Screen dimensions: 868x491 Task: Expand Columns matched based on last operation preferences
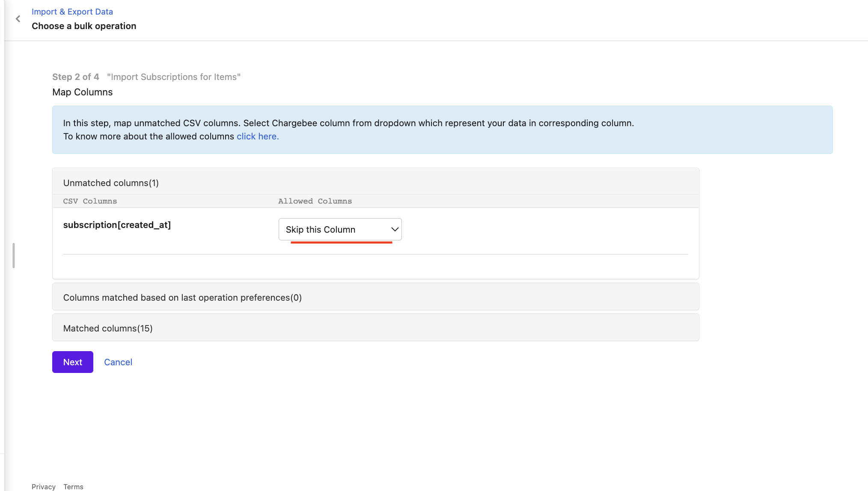[375, 297]
